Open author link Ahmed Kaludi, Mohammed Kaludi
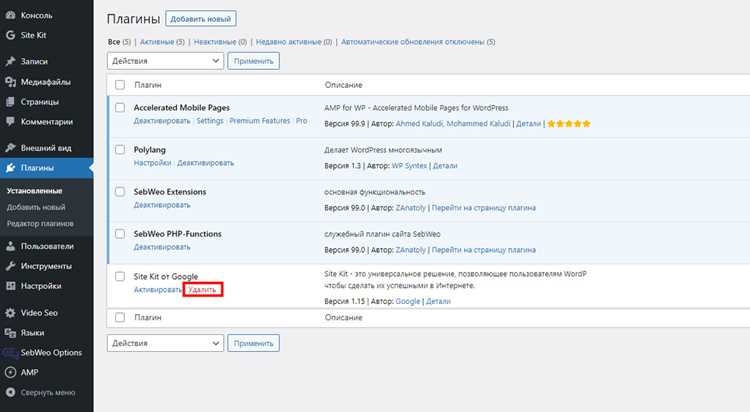750x412 pixels. [x=453, y=123]
